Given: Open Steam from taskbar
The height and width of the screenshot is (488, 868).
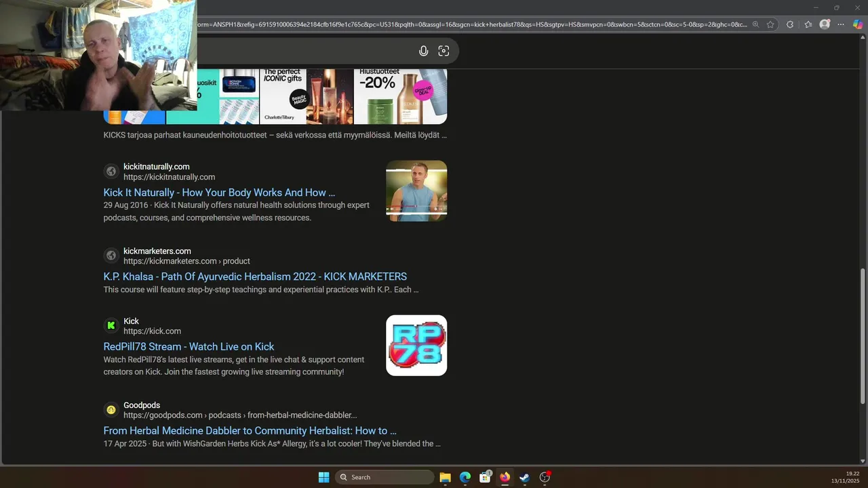Looking at the screenshot, I should tap(524, 477).
